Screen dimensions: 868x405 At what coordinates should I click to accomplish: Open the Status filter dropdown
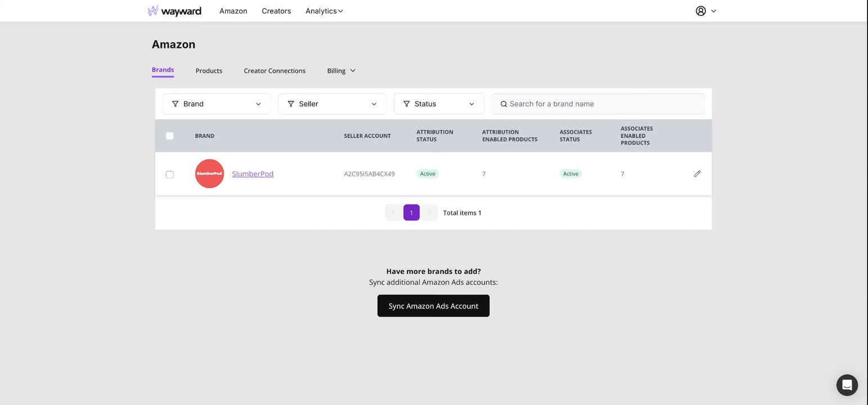(x=439, y=104)
